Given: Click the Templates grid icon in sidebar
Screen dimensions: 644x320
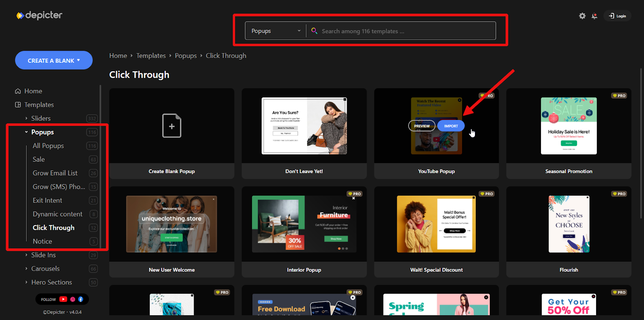Looking at the screenshot, I should [x=18, y=105].
